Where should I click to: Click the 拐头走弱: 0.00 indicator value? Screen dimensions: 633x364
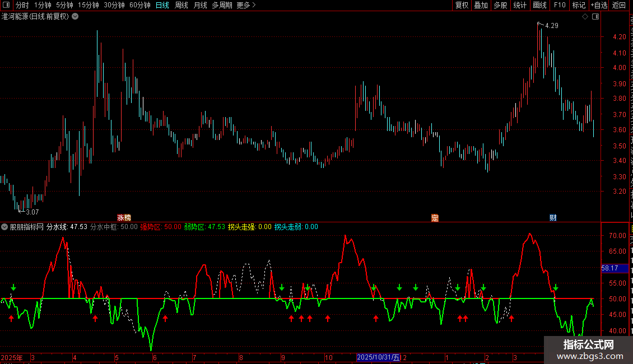click(296, 227)
